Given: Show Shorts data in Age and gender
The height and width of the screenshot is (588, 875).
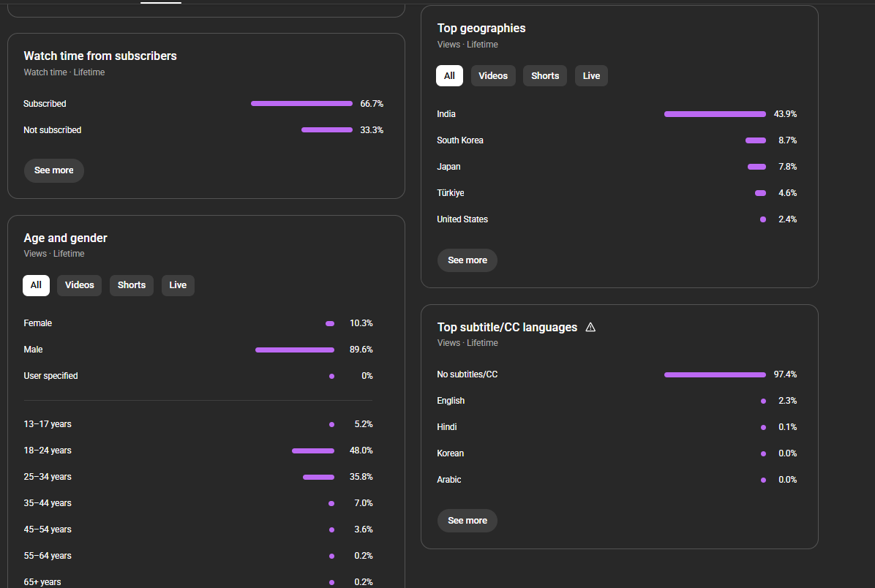Looking at the screenshot, I should pyautogui.click(x=132, y=285).
